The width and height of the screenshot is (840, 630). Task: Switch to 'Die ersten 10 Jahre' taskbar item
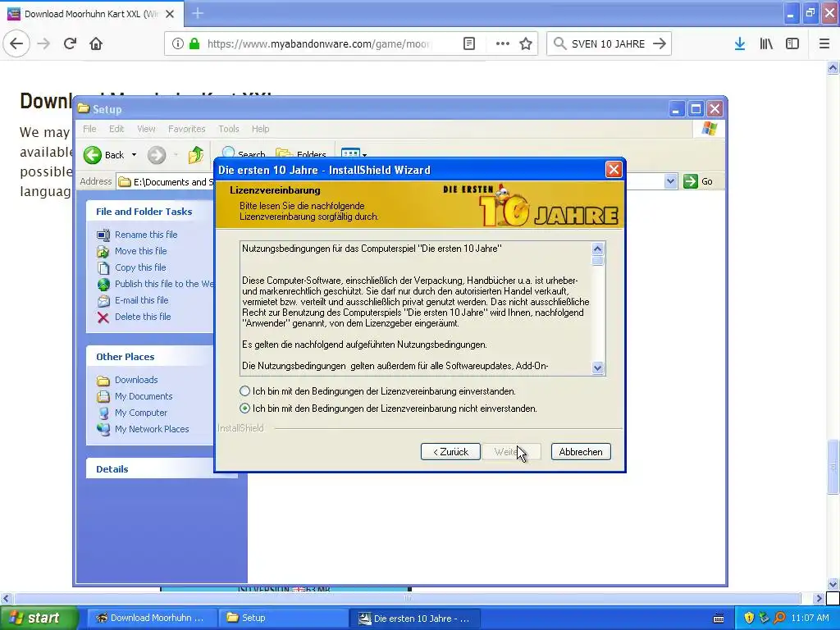click(414, 618)
